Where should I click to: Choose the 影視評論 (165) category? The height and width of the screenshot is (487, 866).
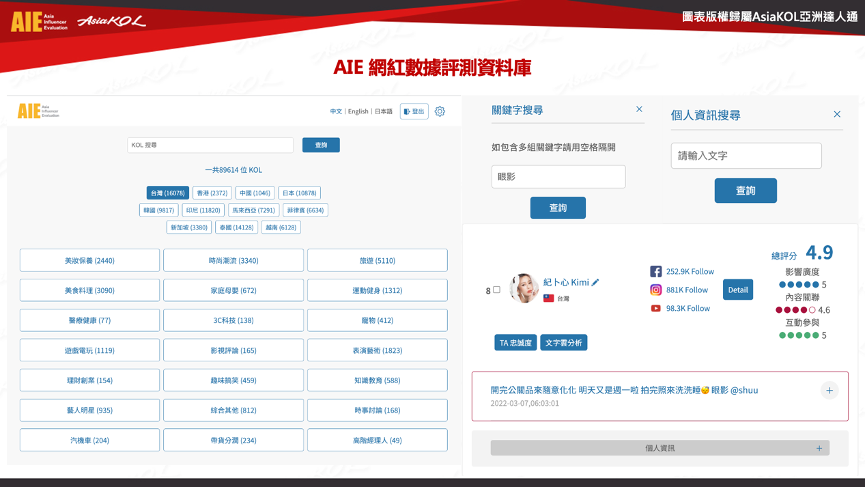(234, 350)
